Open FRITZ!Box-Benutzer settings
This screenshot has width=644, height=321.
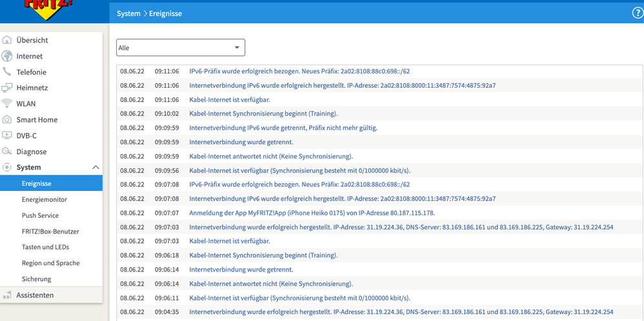pyautogui.click(x=50, y=231)
